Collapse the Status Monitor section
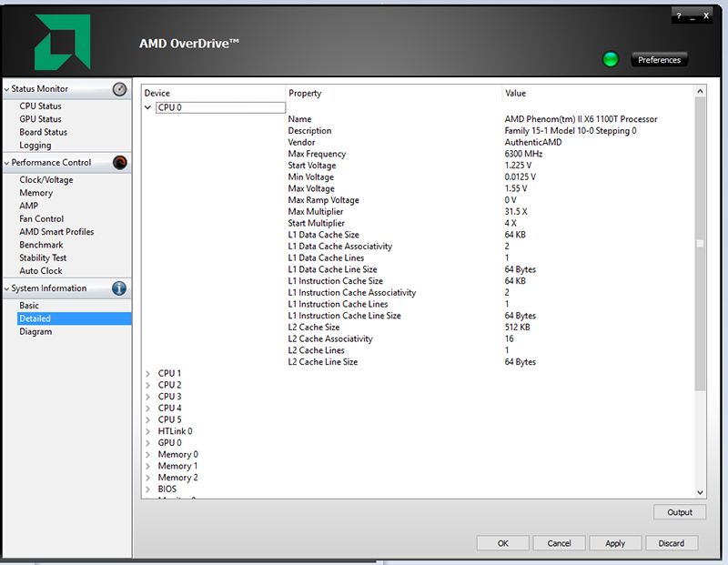 (x=7, y=89)
